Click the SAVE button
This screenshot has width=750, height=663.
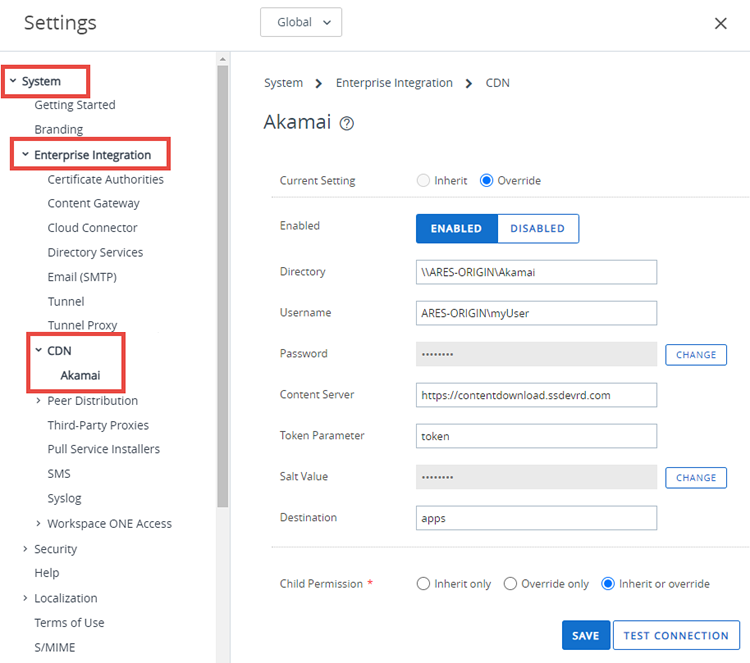pyautogui.click(x=585, y=635)
